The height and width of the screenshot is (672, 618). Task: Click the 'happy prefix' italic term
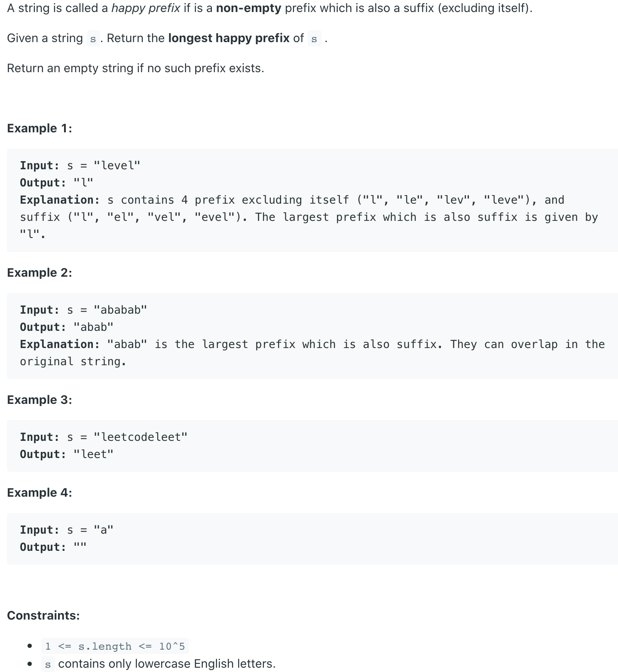(145, 9)
